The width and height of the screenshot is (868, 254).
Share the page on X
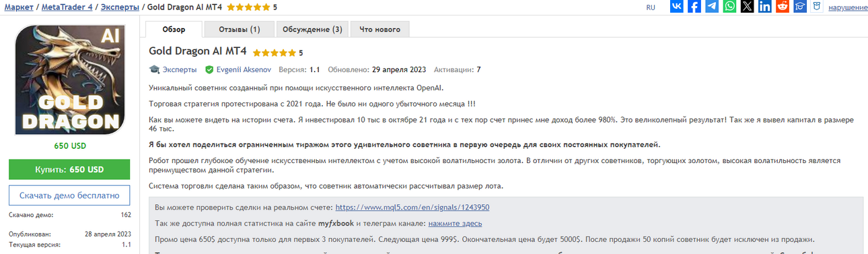(747, 7)
